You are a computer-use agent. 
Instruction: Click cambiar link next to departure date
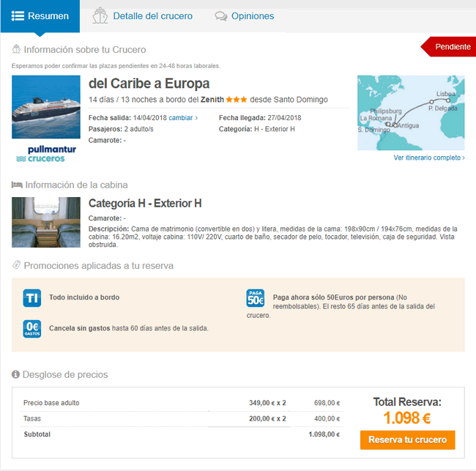point(183,117)
